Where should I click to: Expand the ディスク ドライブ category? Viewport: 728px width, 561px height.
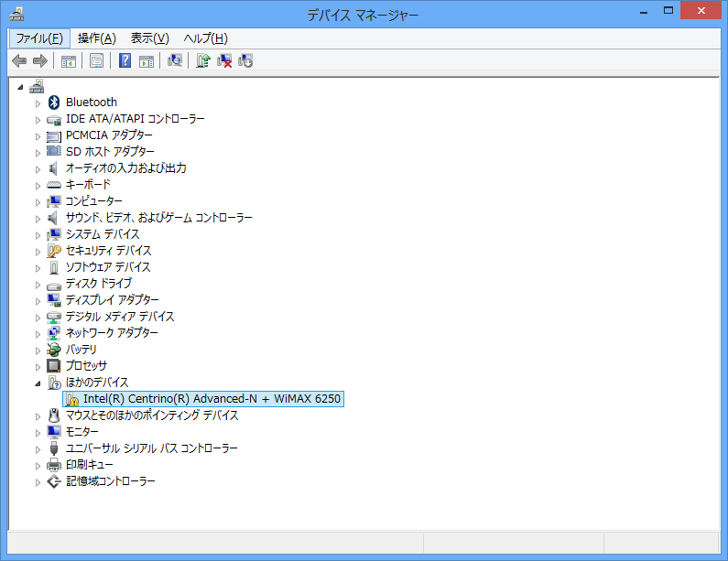(x=38, y=285)
